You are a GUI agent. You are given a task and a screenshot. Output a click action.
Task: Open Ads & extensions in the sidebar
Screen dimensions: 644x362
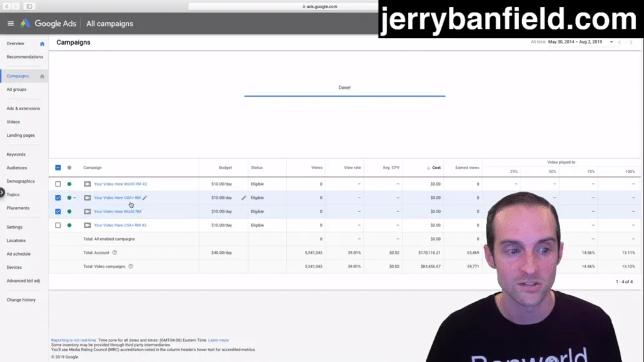click(x=23, y=109)
